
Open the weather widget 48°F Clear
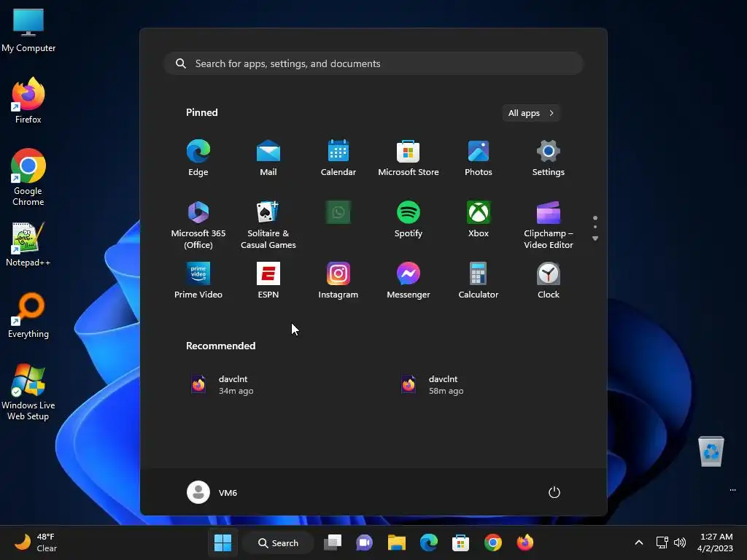[36, 542]
